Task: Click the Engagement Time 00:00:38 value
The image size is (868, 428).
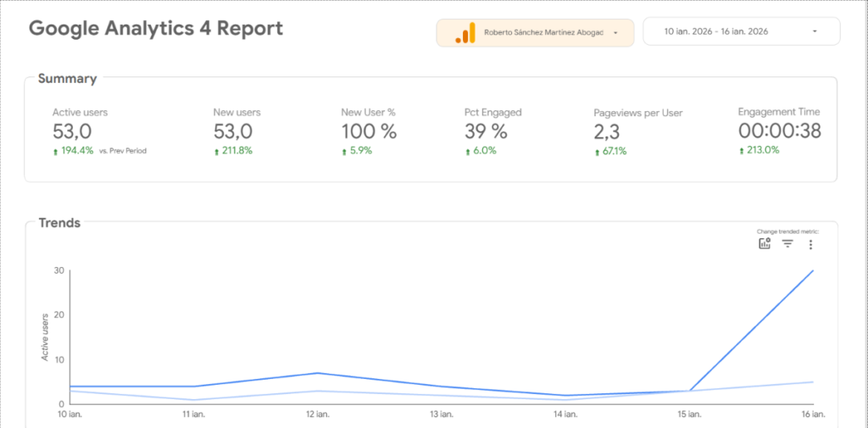Action: 779,131
